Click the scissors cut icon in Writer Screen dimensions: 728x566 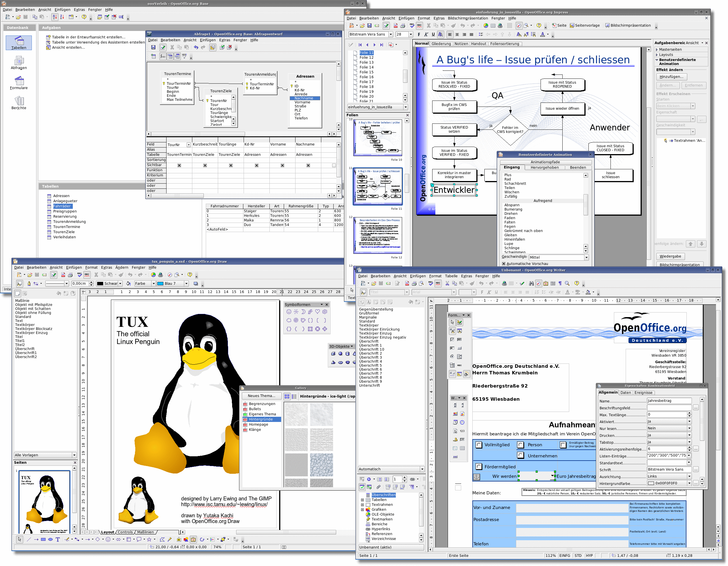point(447,284)
